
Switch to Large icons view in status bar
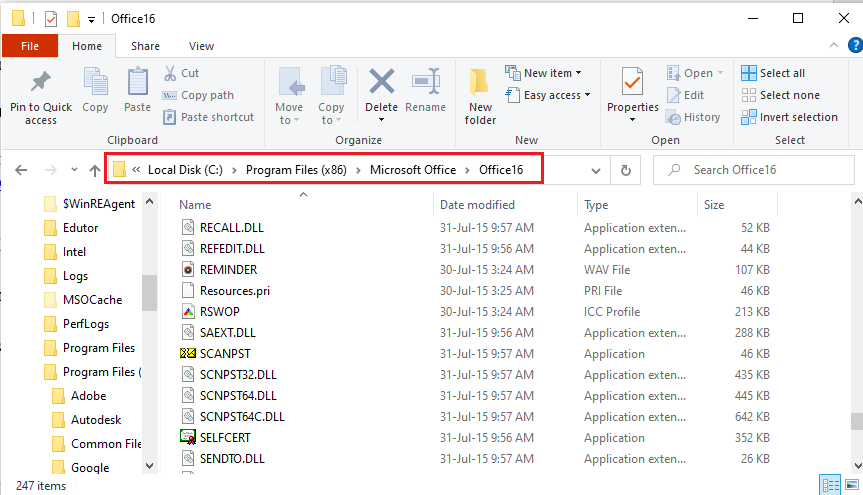pyautogui.click(x=851, y=485)
